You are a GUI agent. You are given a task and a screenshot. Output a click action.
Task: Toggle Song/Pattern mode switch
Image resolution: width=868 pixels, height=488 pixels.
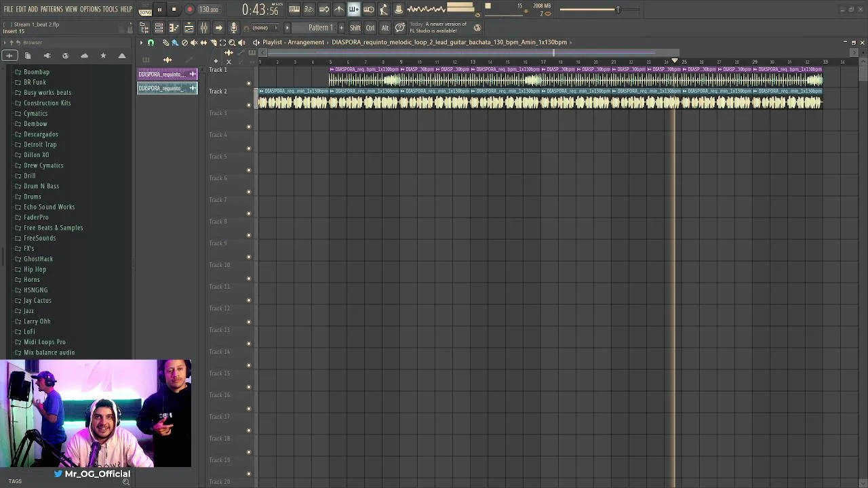click(x=145, y=9)
